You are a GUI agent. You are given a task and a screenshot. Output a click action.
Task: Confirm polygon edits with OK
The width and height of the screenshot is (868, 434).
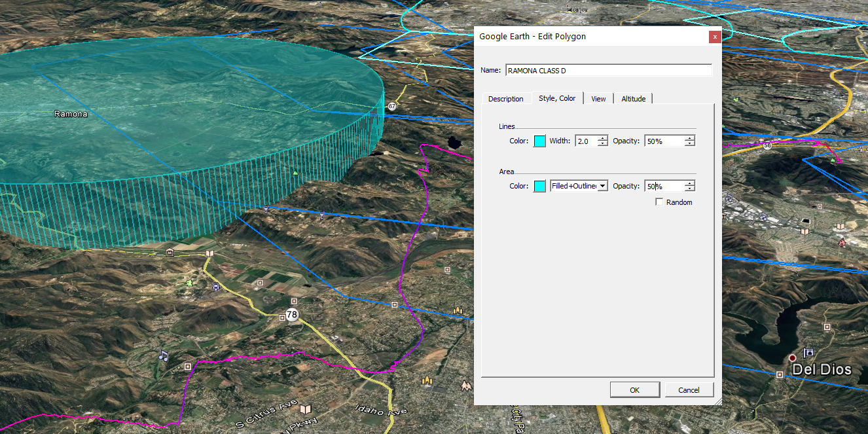coord(634,389)
